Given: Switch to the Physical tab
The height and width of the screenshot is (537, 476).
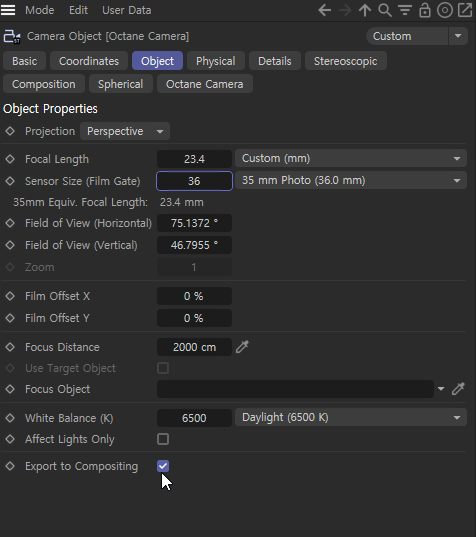Looking at the screenshot, I should click(216, 61).
